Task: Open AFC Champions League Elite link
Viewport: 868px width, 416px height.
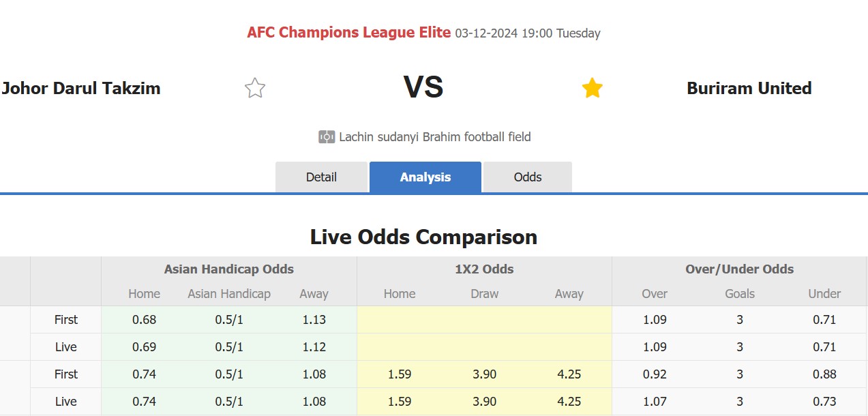Action: pyautogui.click(x=349, y=32)
